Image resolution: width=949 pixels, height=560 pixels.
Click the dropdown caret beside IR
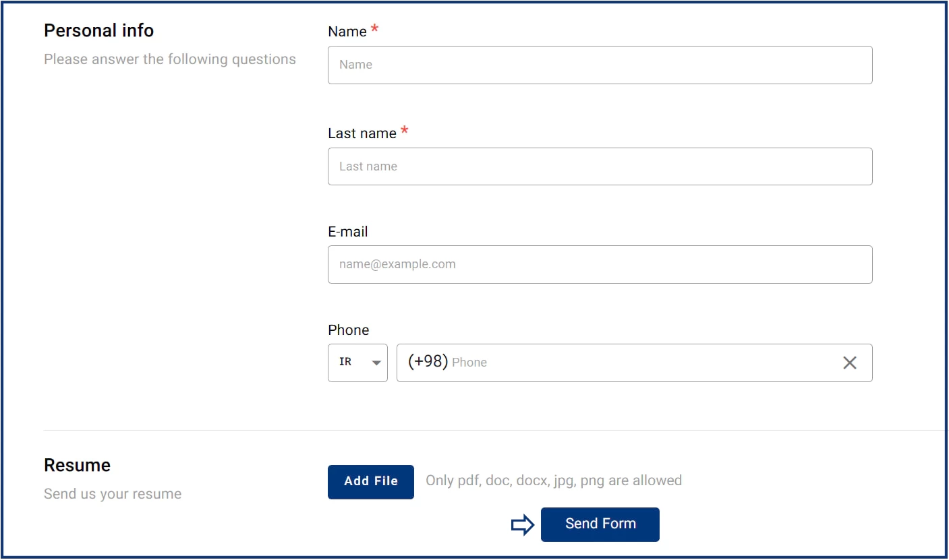pos(376,363)
